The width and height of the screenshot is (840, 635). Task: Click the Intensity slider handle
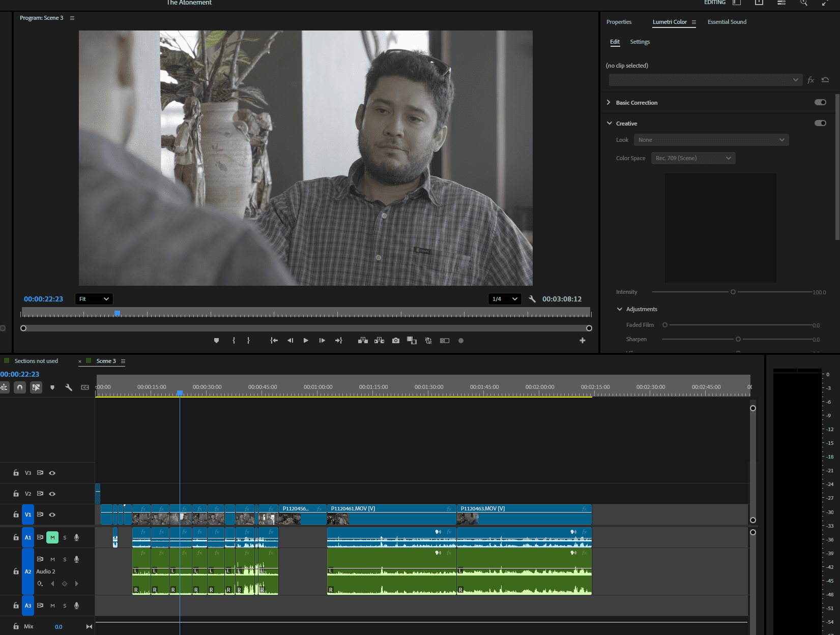coord(733,292)
